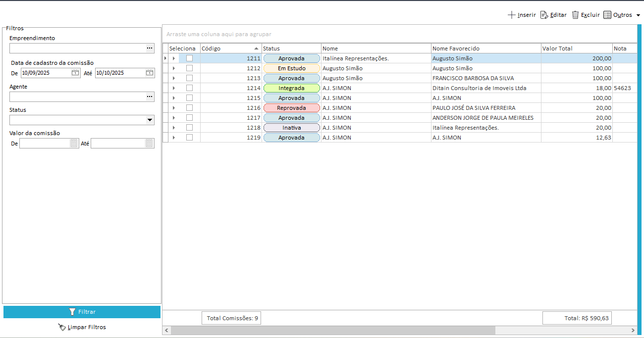
Task: Sort by the Status column header
Action: 291,48
